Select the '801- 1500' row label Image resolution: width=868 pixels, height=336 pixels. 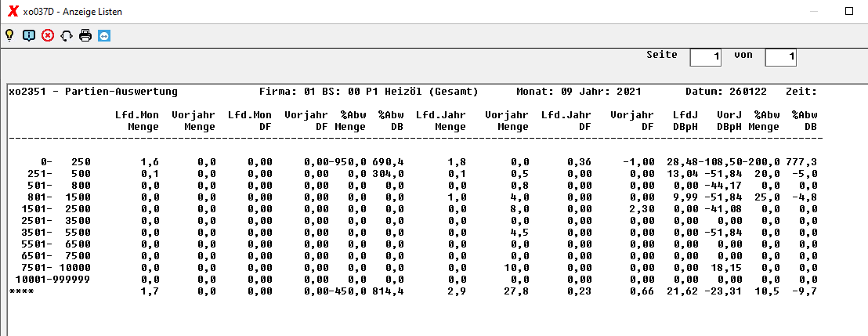point(60,197)
